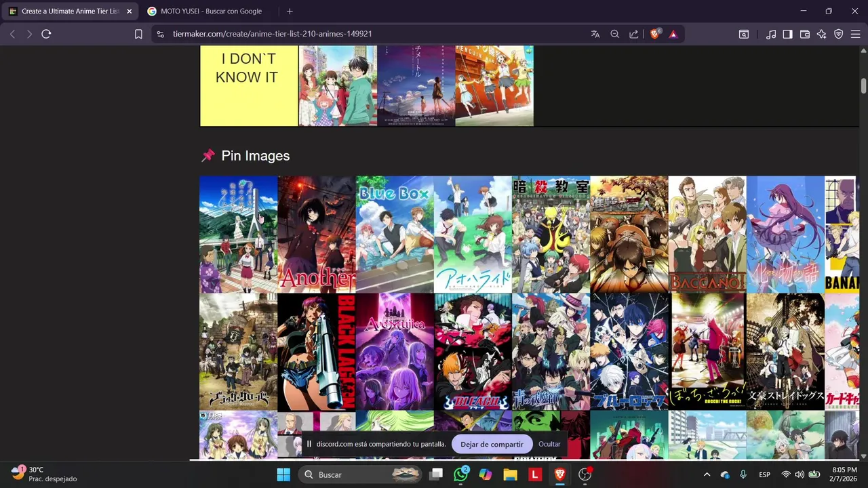
Task: Click the microphone icon in system tray
Action: tap(743, 474)
